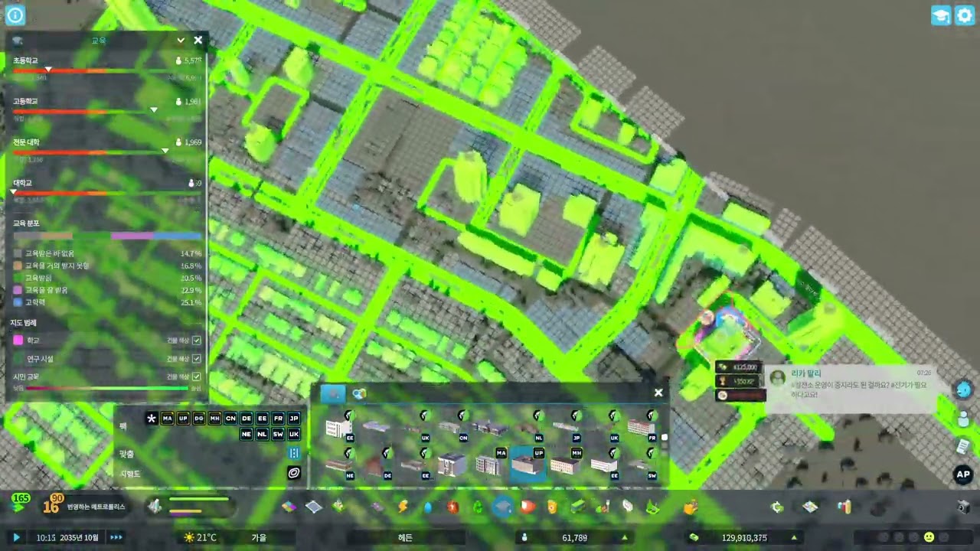This screenshot has height=551, width=980.
Task: Select the highlighted UP school building
Action: [528, 465]
